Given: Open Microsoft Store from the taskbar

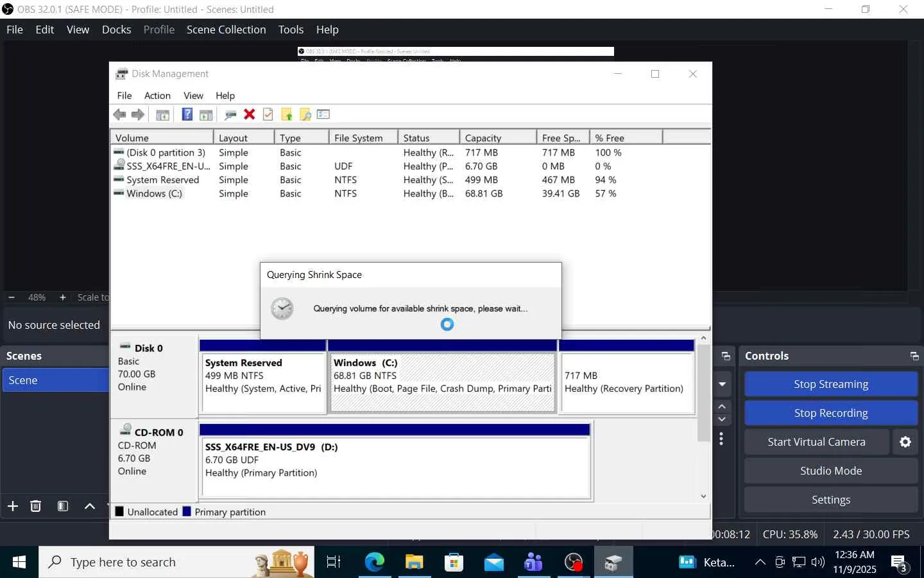Looking at the screenshot, I should pos(454,563).
